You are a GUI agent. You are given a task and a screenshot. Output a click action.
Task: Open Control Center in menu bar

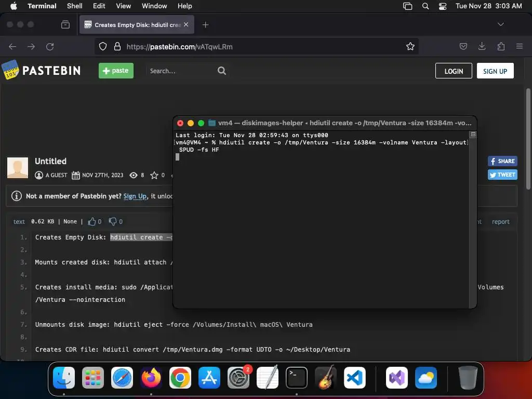point(443,6)
